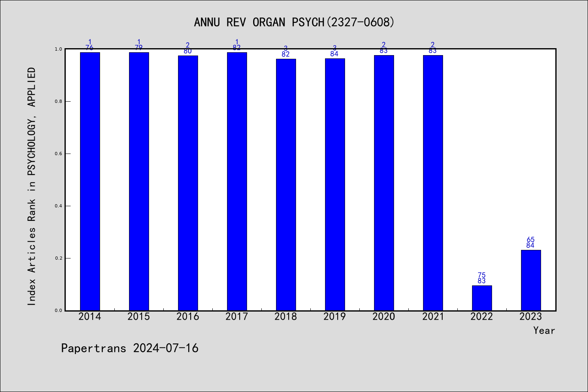The image size is (588, 392).
Task: Click the x-axis label 2022
Action: pos(482,316)
